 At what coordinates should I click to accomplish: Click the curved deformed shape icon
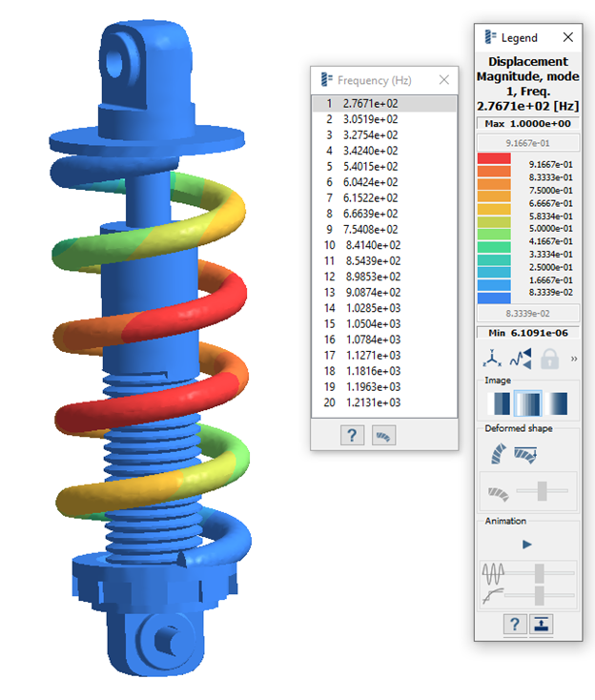[498, 454]
